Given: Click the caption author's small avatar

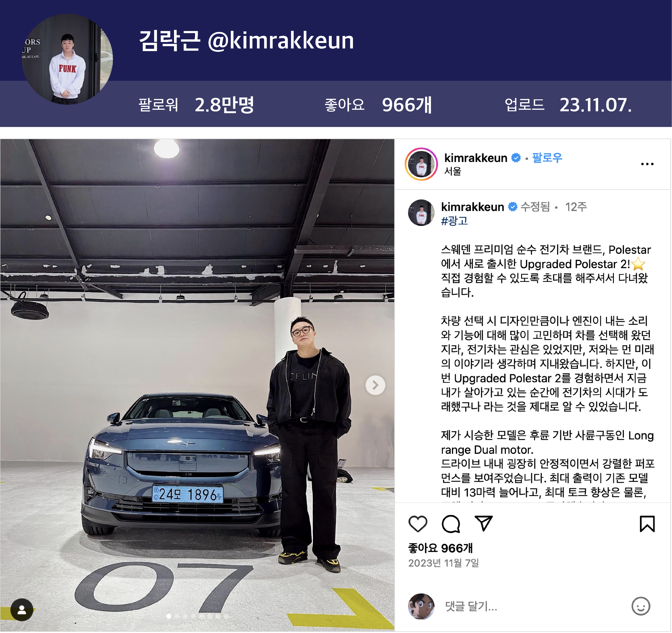Looking at the screenshot, I should [x=421, y=213].
